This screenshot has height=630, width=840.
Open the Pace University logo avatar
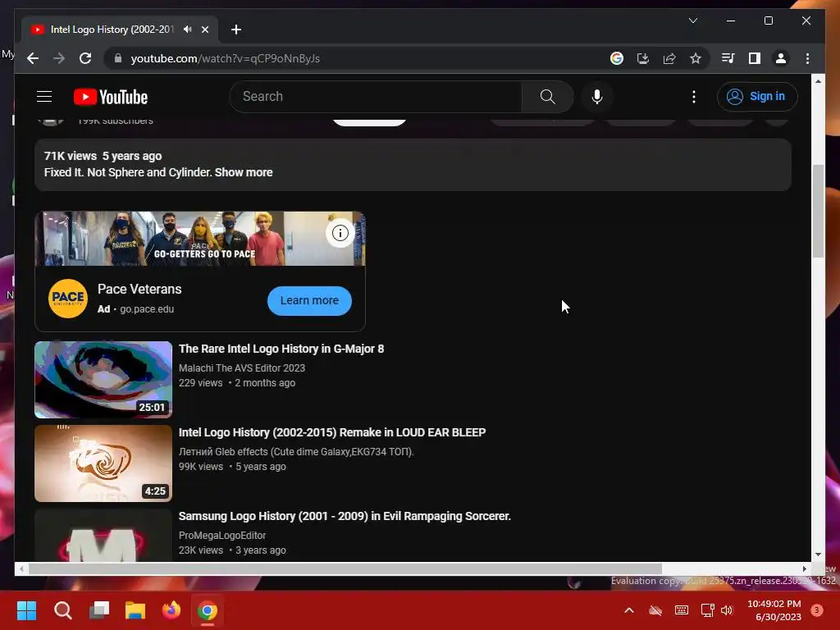(x=68, y=299)
